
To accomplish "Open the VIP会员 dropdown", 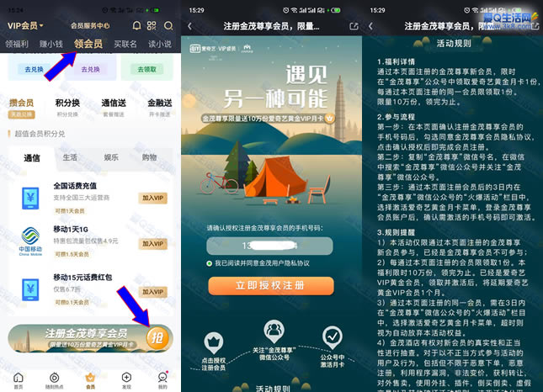I will point(25,25).
